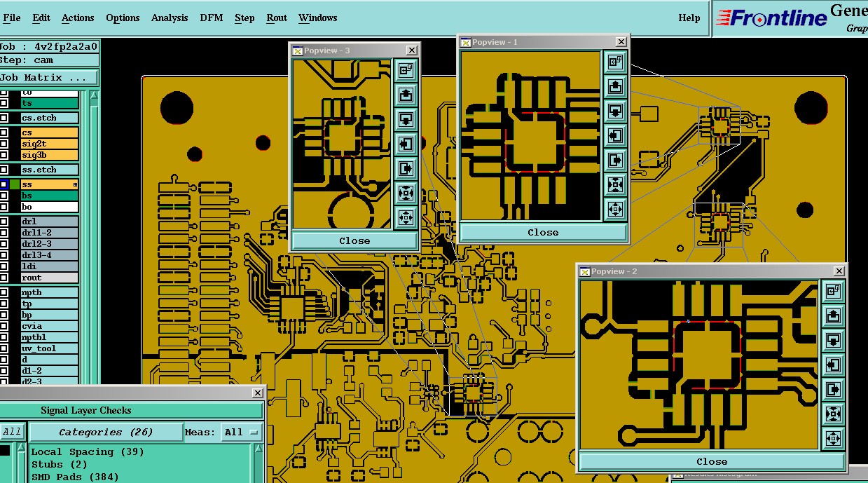Image resolution: width=868 pixels, height=483 pixels.
Task: Open the Popview - 1 window menu icon
Action: [465, 42]
